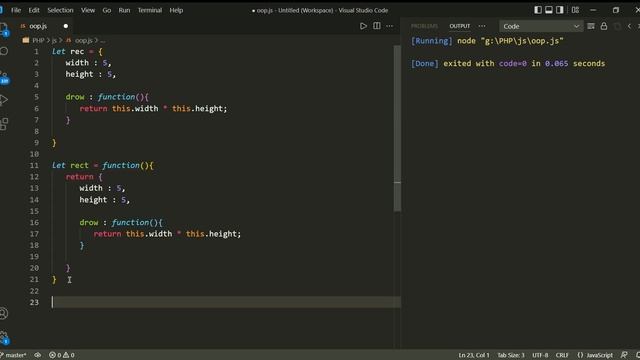Image resolution: width=640 pixels, height=360 pixels.
Task: Open editor More Actions ellipsis
Action: pos(390,26)
